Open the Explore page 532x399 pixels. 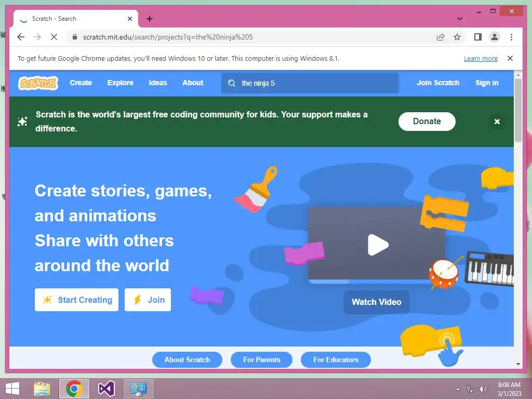click(x=121, y=83)
